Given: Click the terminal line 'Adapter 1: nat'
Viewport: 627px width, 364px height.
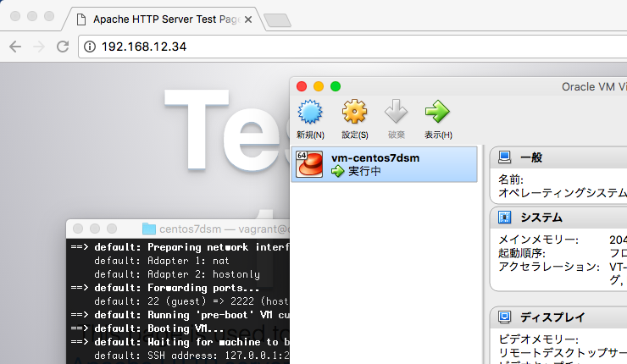Looking at the screenshot, I should (162, 261).
